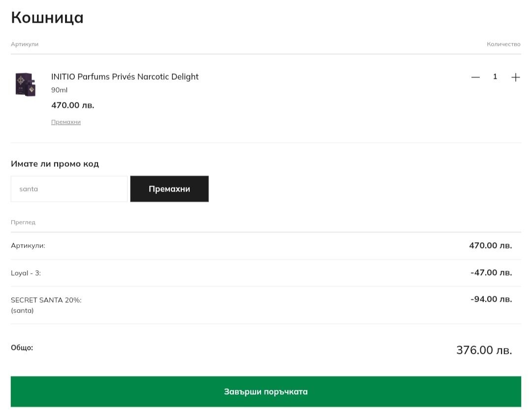Decrease quantity with the minus icon
This screenshot has width=532, height=417.
coord(475,77)
